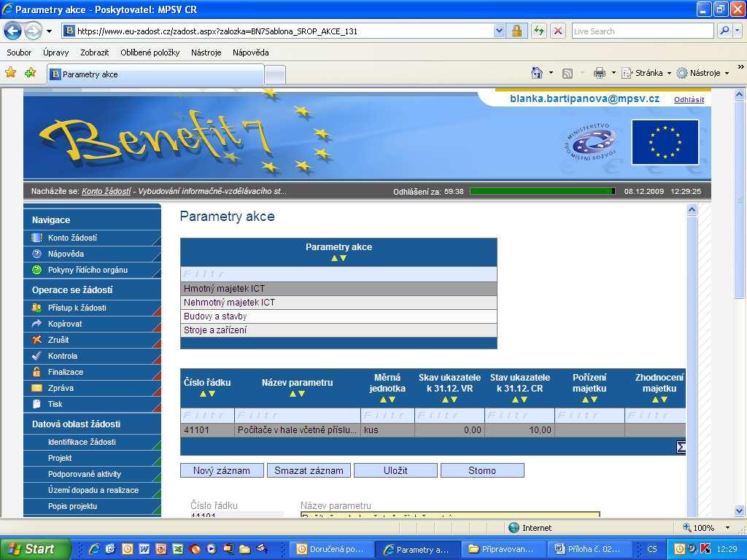Launch Internet Explorer from the quick launch bar
The image size is (747, 560).
[94, 549]
